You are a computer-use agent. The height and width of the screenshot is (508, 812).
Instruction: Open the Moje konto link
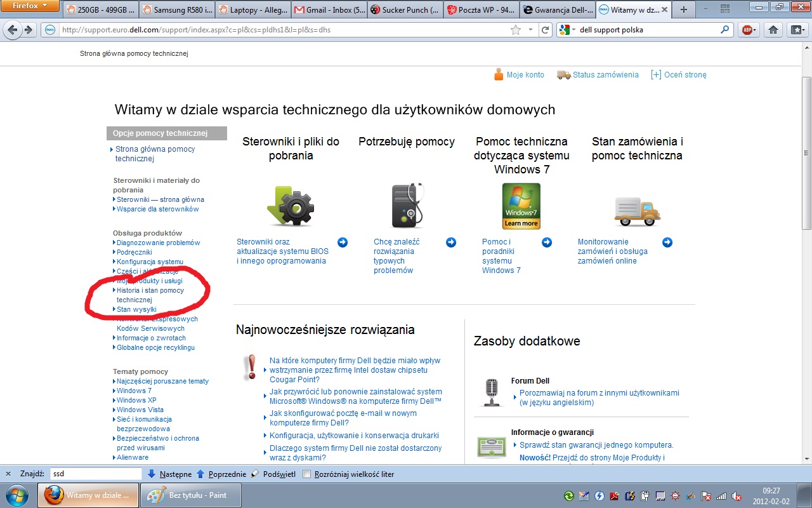525,75
